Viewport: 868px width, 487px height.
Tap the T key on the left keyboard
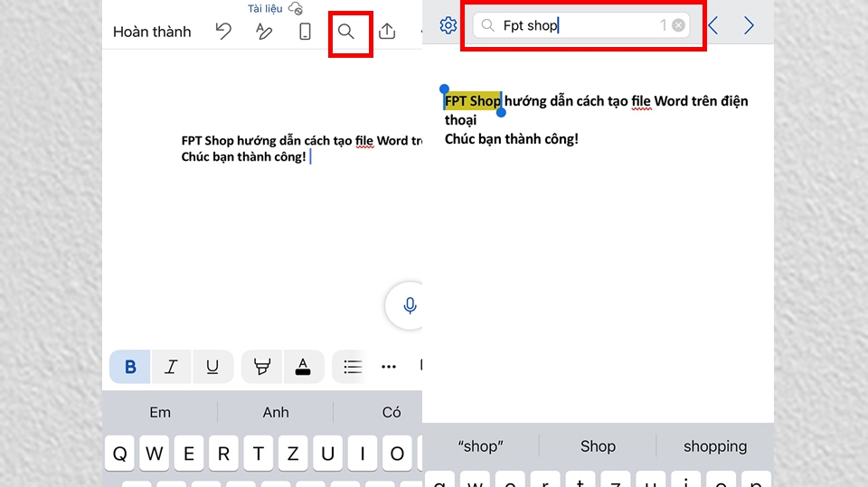[258, 454]
